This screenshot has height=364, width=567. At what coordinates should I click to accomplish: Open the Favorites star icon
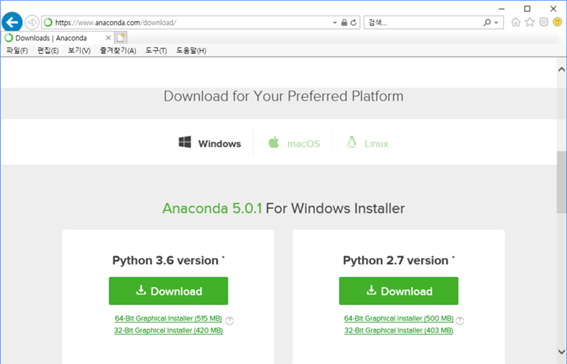coord(530,22)
